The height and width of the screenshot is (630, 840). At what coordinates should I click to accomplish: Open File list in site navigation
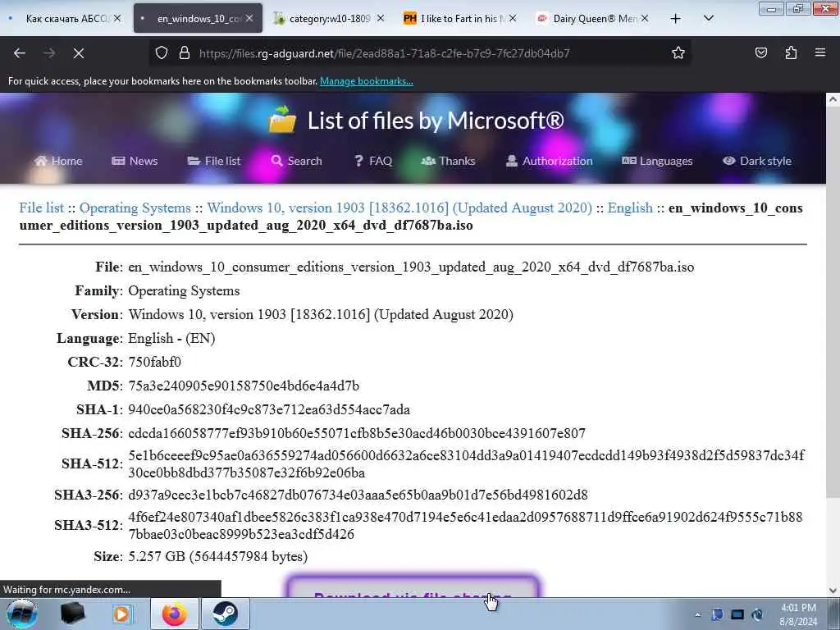[x=214, y=161]
